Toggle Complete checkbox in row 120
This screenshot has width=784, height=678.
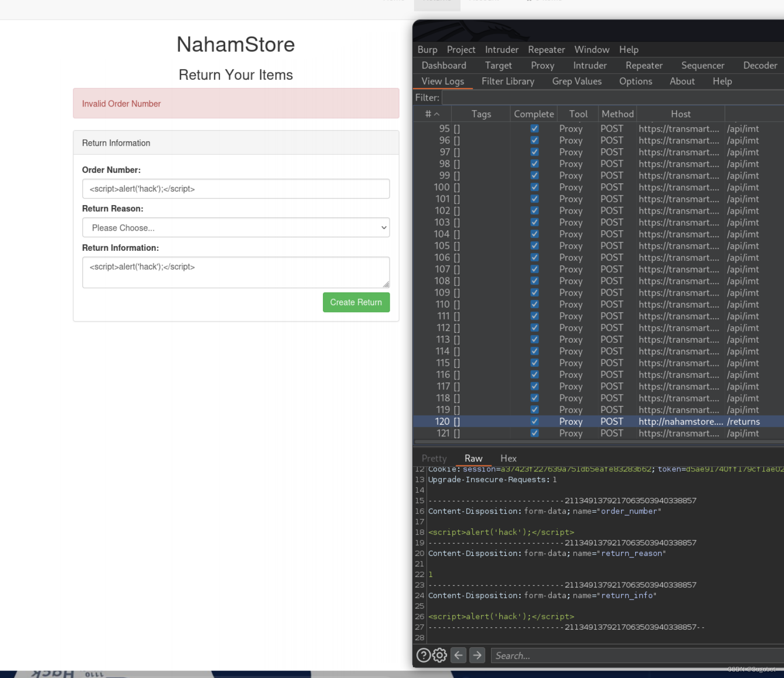[x=535, y=421]
